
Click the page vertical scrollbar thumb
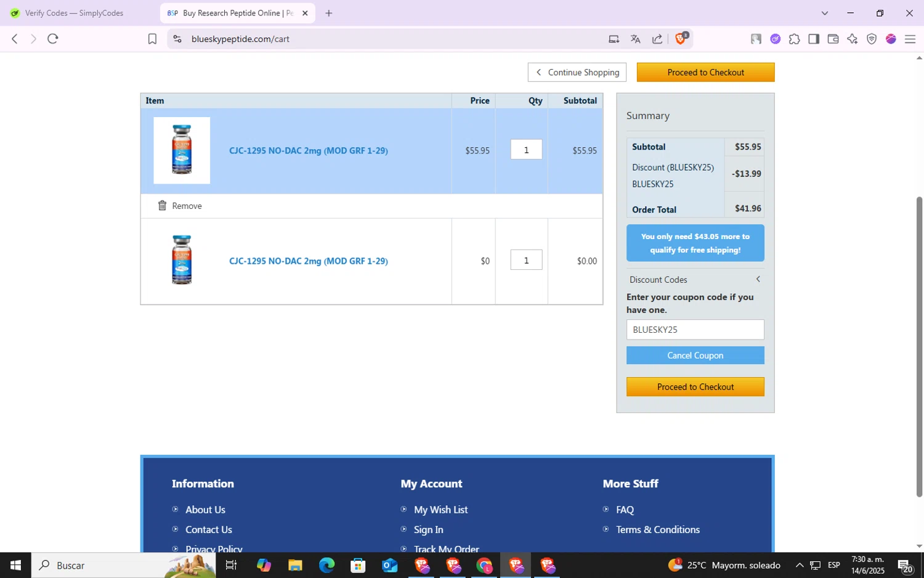point(919,346)
